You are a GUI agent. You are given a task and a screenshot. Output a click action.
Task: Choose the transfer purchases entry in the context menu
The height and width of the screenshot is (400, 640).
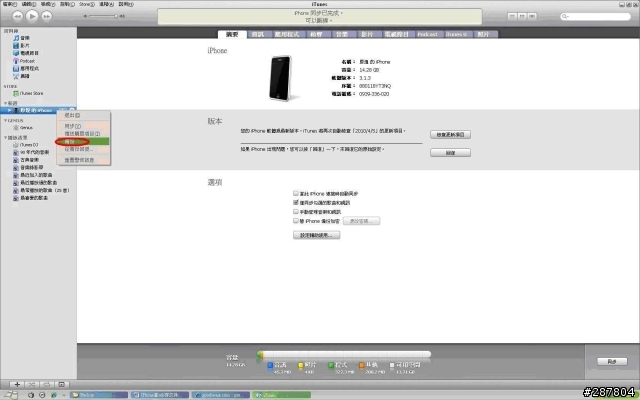(x=83, y=134)
